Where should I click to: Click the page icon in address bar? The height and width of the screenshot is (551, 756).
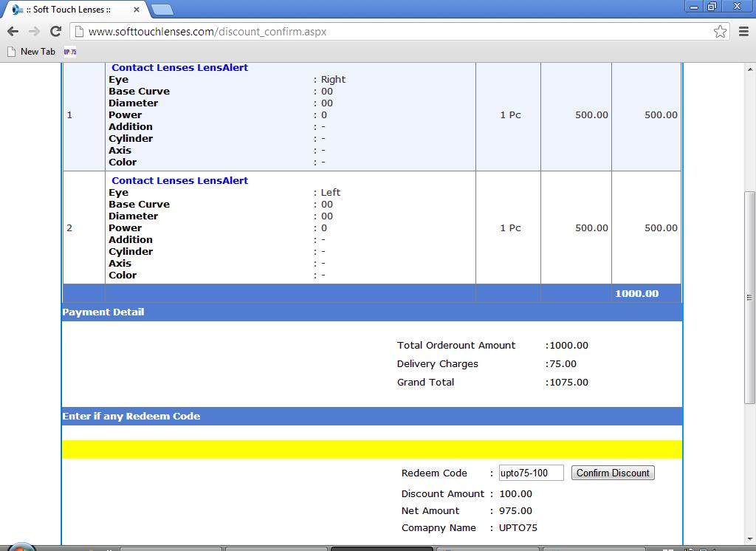(x=79, y=32)
